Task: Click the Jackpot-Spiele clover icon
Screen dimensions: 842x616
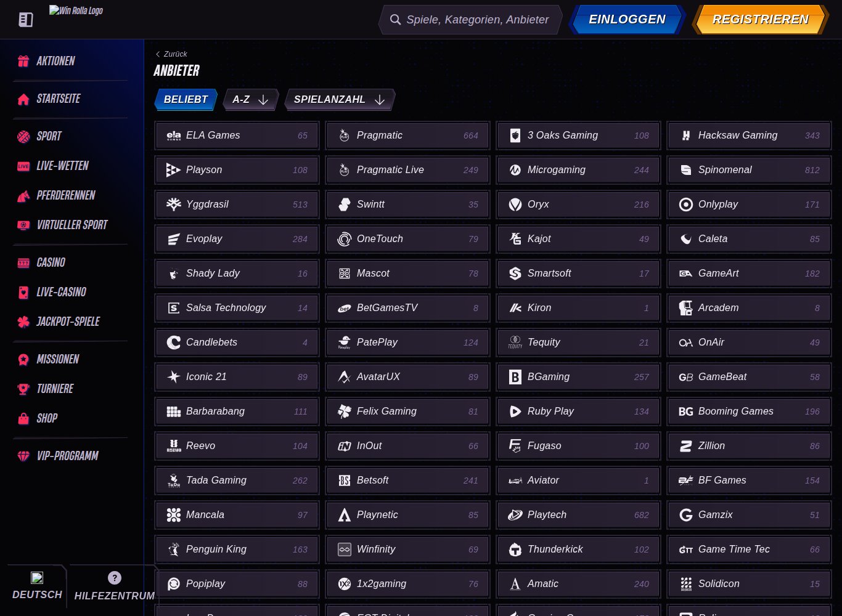Action: coord(23,322)
